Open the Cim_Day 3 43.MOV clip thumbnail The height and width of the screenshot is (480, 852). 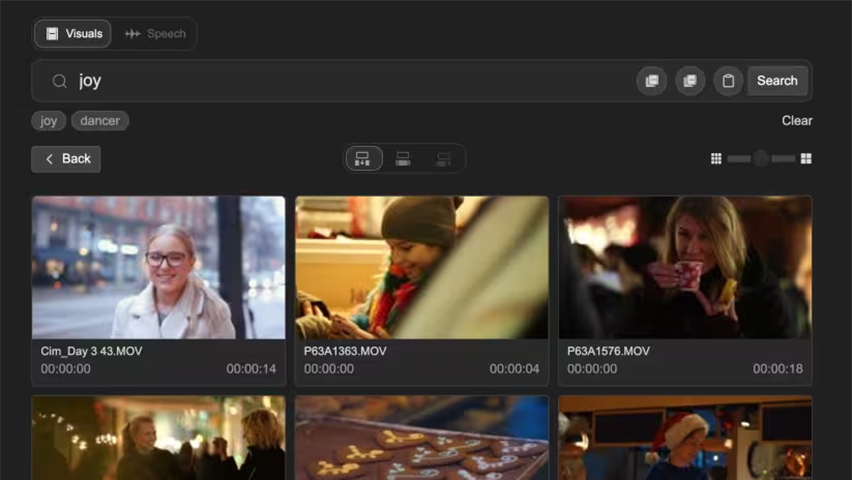[x=158, y=267]
